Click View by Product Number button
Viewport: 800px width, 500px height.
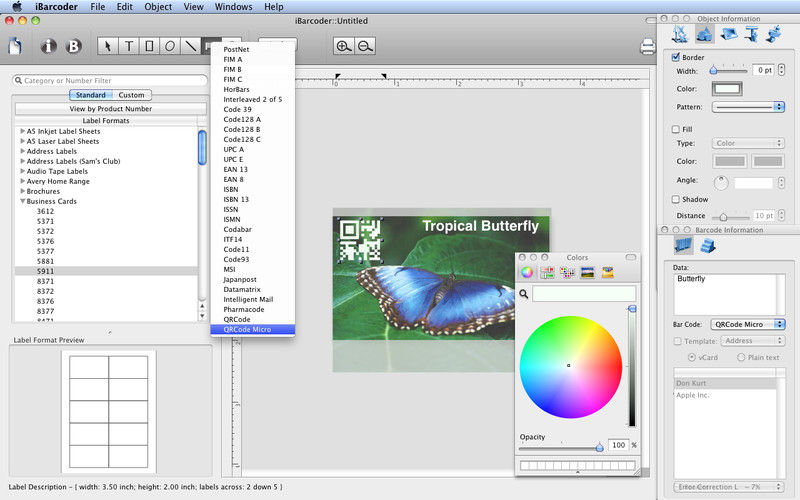[x=111, y=109]
